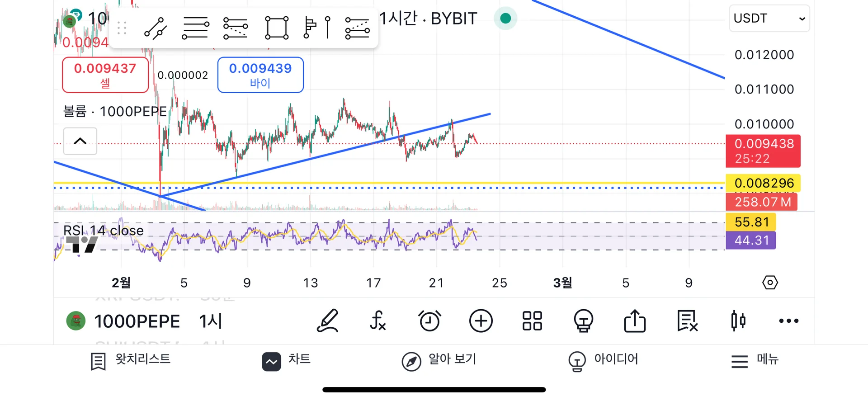The height and width of the screenshot is (401, 868).
Task: Select the volume profile range tool
Action: [317, 28]
